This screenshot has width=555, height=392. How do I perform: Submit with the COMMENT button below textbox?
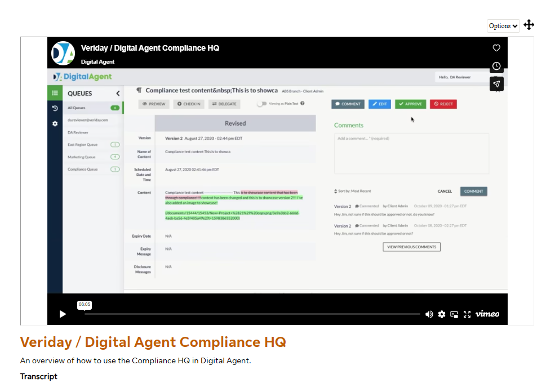tap(474, 191)
